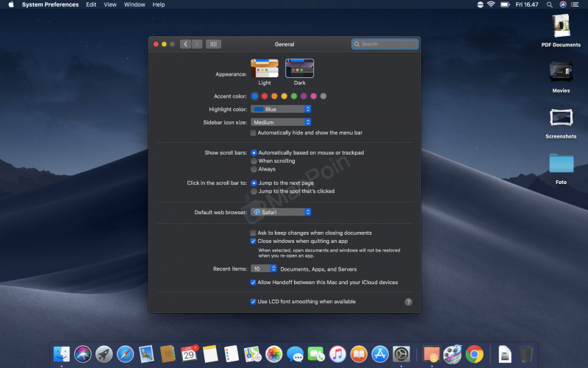Open FaceTime app in the Dock

click(317, 354)
